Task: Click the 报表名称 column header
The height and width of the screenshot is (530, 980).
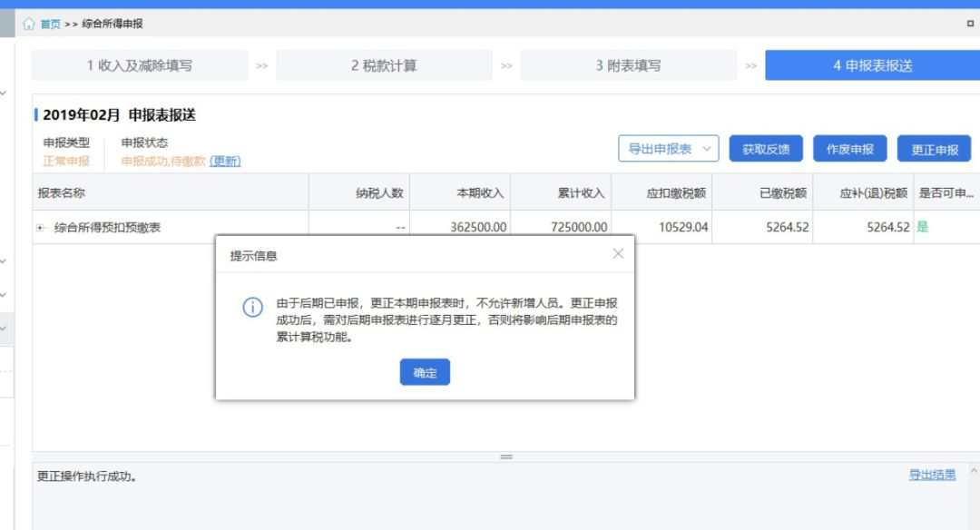Action: click(62, 193)
